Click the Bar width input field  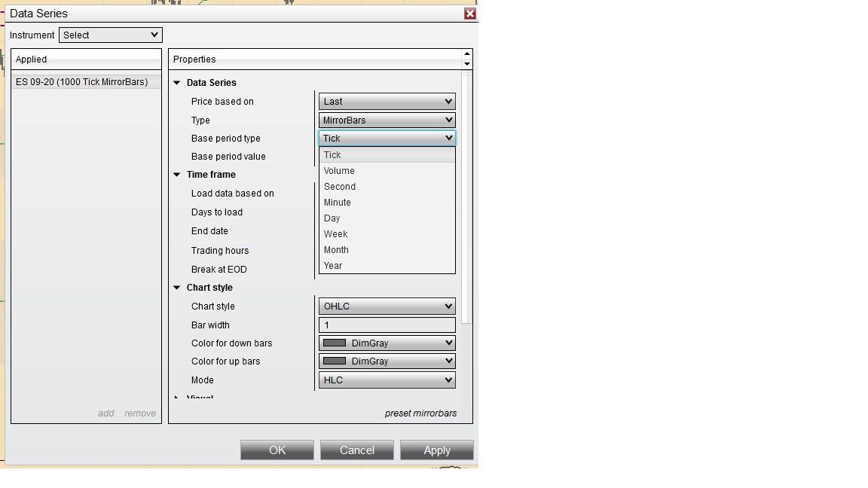pyautogui.click(x=387, y=325)
